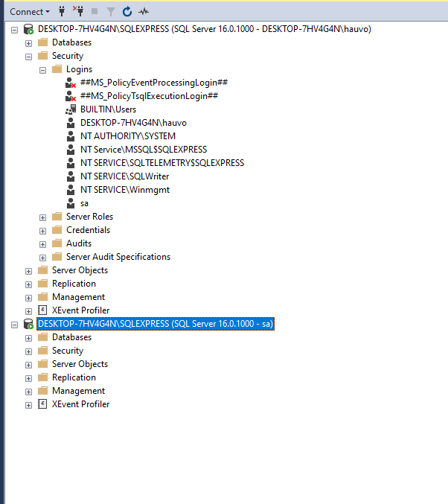This screenshot has height=504, width=448.
Task: Expand the Credentials folder
Action: tap(43, 230)
